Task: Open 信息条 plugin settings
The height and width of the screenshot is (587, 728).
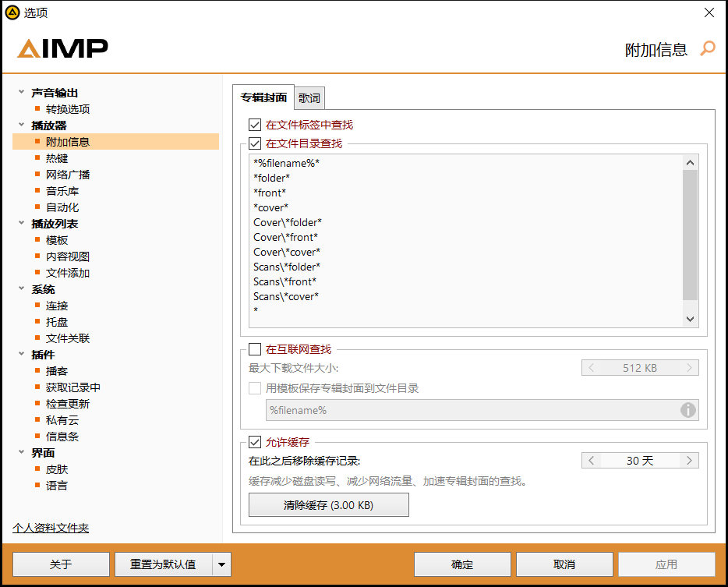Action: pos(62,436)
